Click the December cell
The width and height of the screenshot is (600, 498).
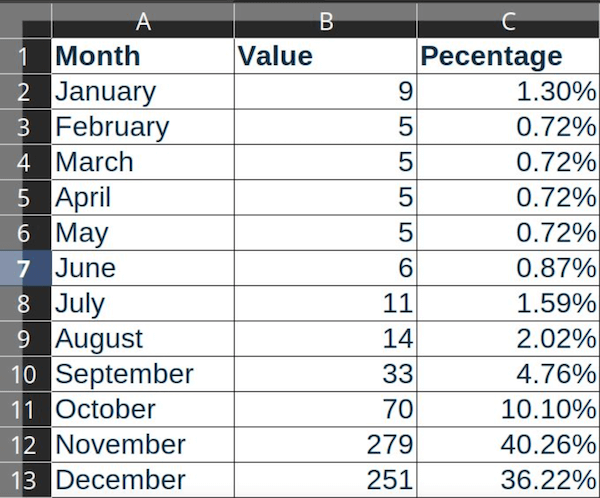point(142,480)
